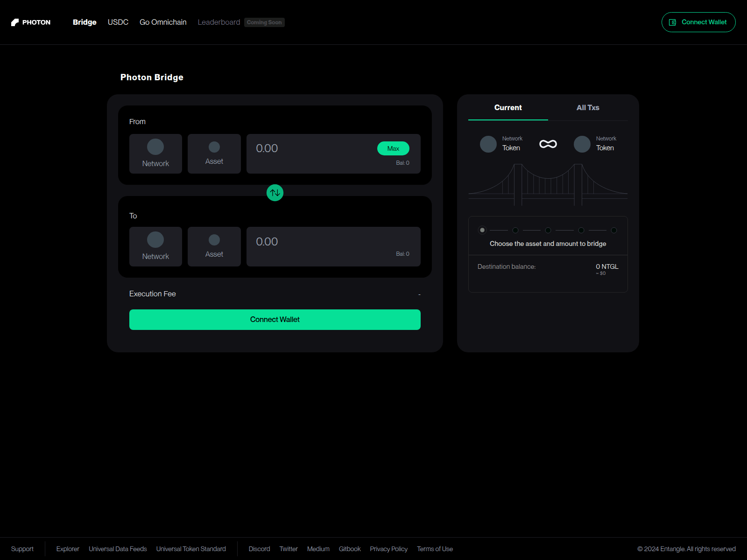
Task: Open the Twitter footer link
Action: (289, 549)
